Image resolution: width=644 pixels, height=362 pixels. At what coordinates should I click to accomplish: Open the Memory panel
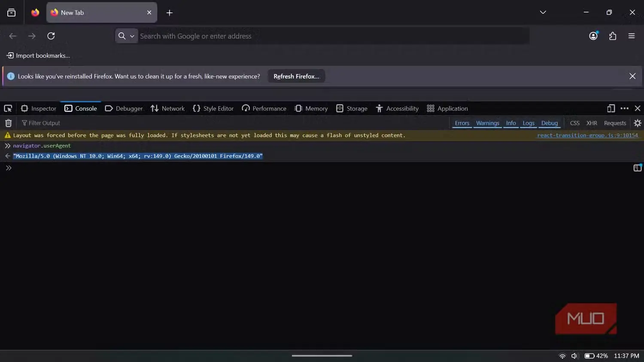pyautogui.click(x=311, y=109)
